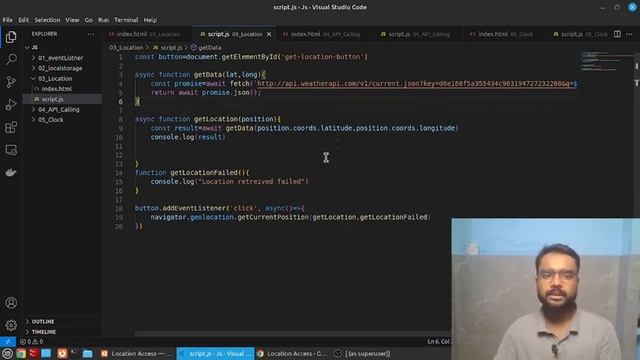Close the script.js 03_Location tab
Image resolution: width=640 pixels, height=360 pixels.
click(269, 34)
